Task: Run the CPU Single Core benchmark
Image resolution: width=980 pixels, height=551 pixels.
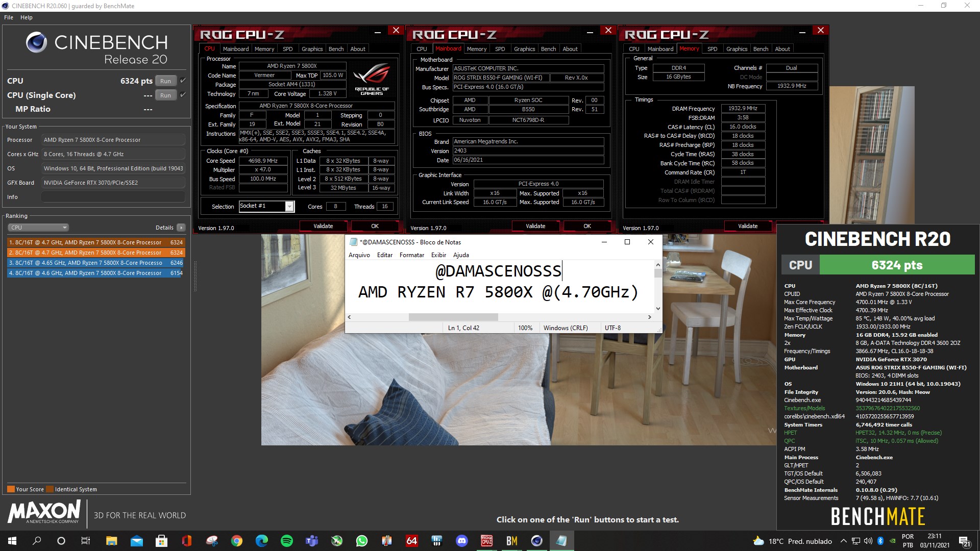Action: click(x=165, y=95)
